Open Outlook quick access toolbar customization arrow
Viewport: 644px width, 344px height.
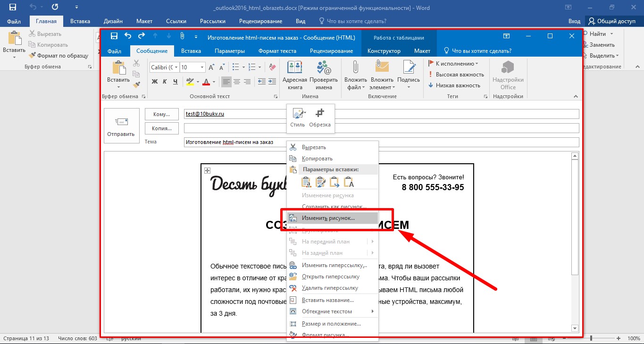tap(196, 36)
